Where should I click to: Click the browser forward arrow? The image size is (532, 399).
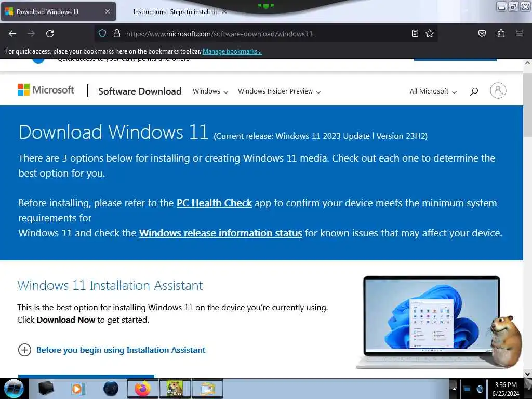click(x=31, y=34)
